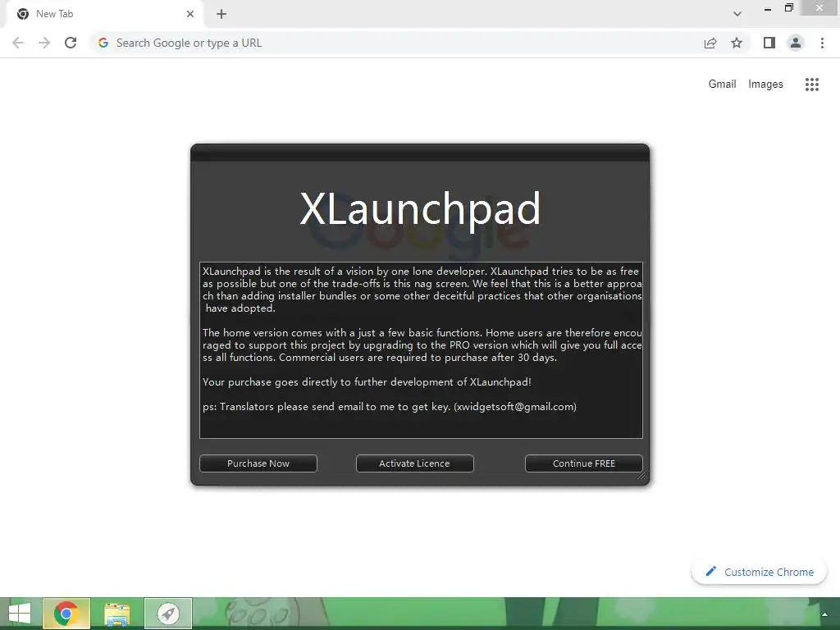Select the New Tab tab
The height and width of the screenshot is (630, 840).
pos(104,14)
